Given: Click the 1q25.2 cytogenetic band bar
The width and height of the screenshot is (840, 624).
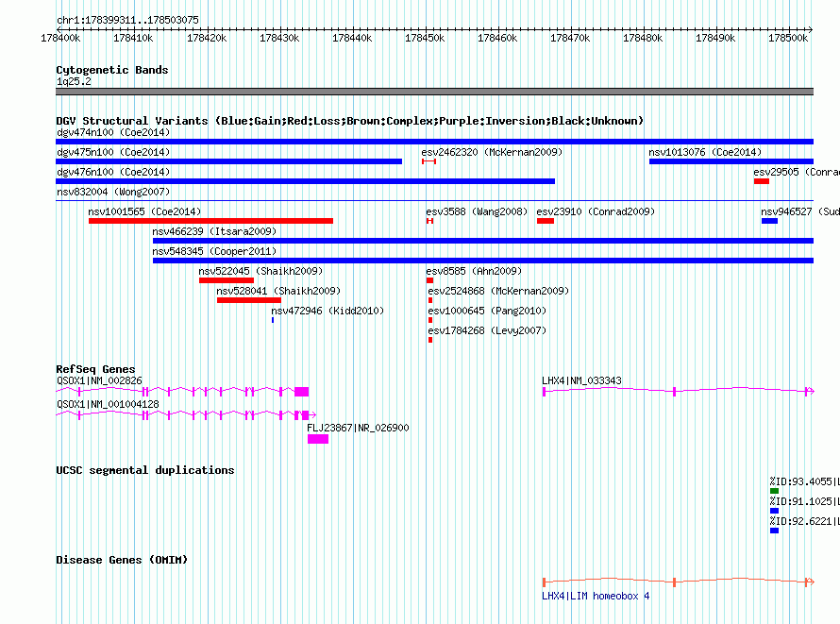Looking at the screenshot, I should (434, 92).
